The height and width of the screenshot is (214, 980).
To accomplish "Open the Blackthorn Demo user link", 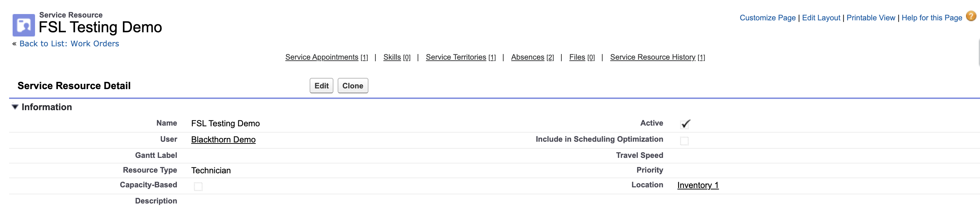I will [x=223, y=140].
